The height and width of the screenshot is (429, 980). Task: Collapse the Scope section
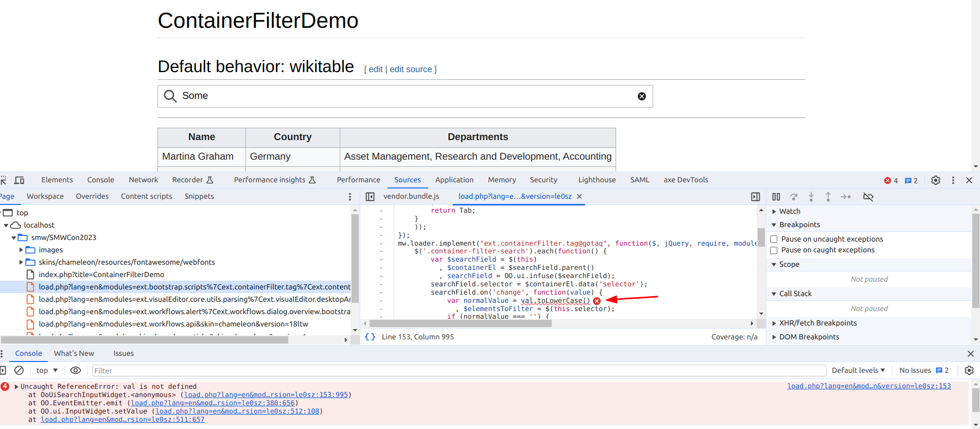(774, 264)
